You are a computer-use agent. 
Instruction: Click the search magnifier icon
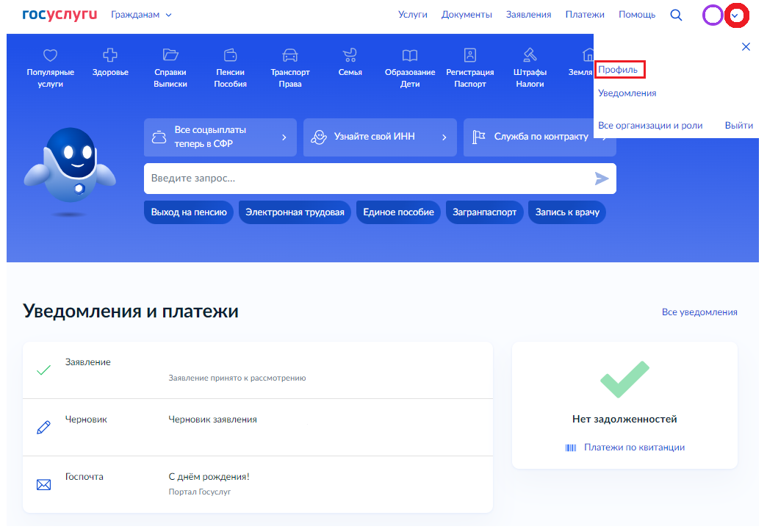pos(676,15)
